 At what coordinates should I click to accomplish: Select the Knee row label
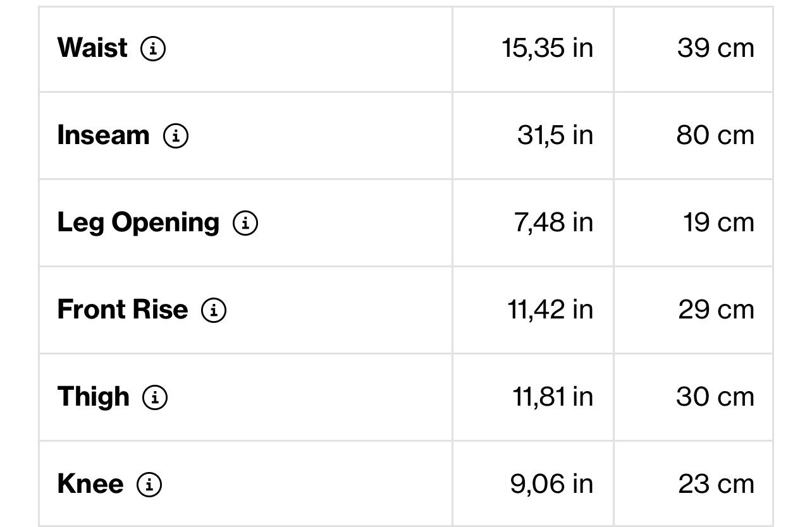pos(90,483)
